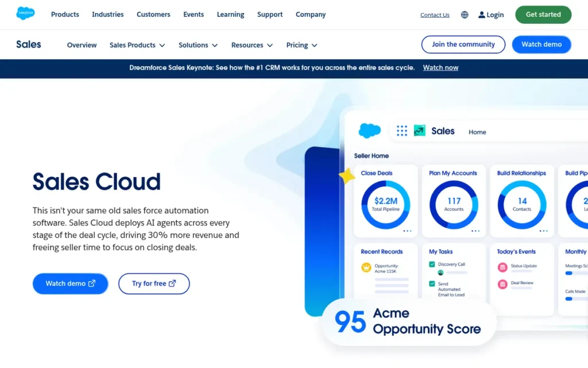Click the $2.2M Total Pipeline donut chart
The image size is (588, 368).
[385, 205]
